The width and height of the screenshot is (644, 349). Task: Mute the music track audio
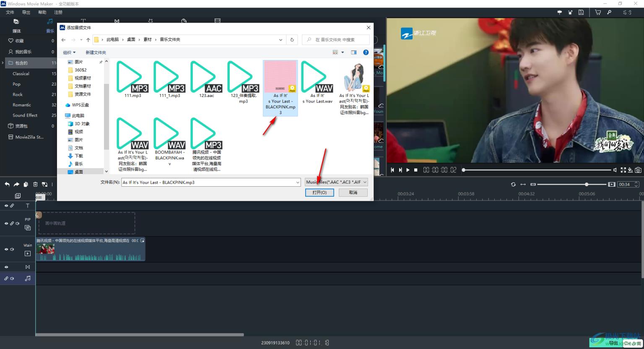pyautogui.click(x=12, y=278)
